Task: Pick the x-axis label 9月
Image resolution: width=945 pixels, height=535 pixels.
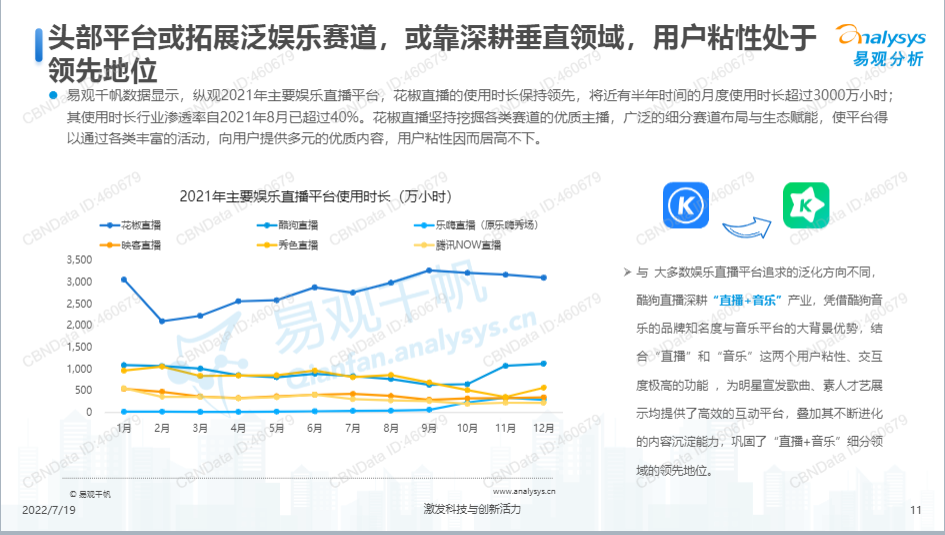Action: [x=429, y=428]
